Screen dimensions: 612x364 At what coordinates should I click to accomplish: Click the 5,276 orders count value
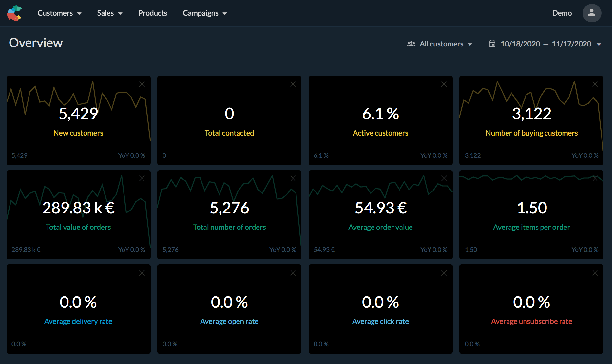(x=229, y=208)
